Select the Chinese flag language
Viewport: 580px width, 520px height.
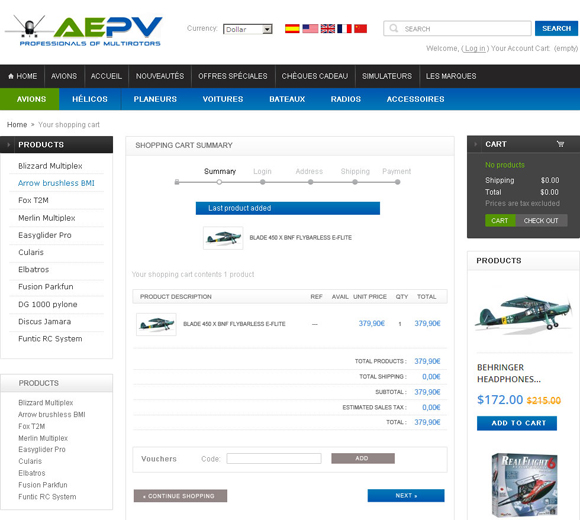pos(361,28)
